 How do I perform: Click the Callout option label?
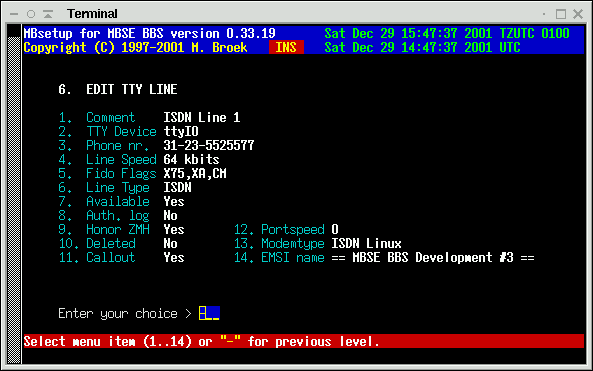coord(110,257)
